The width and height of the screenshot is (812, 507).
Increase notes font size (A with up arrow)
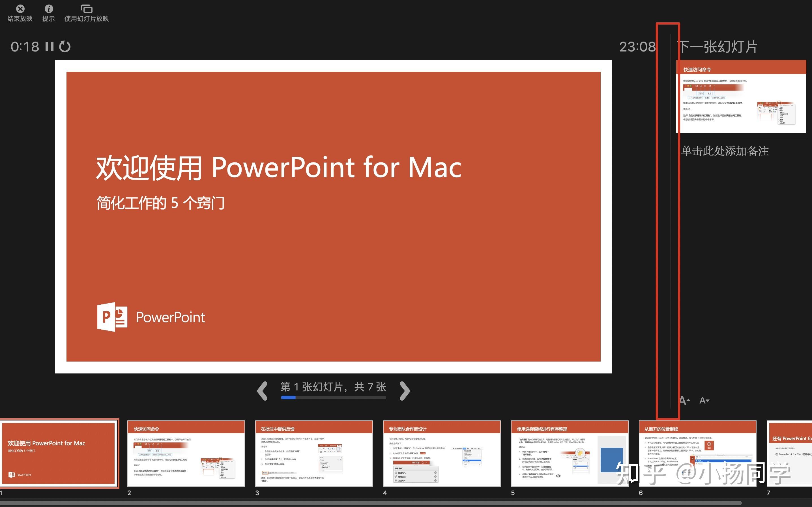click(x=685, y=400)
